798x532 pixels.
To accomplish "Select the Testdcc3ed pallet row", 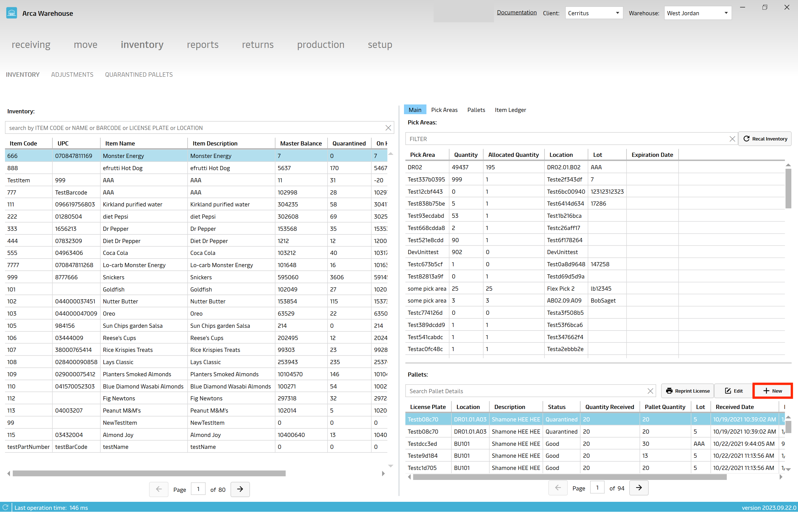I will tap(595, 444).
